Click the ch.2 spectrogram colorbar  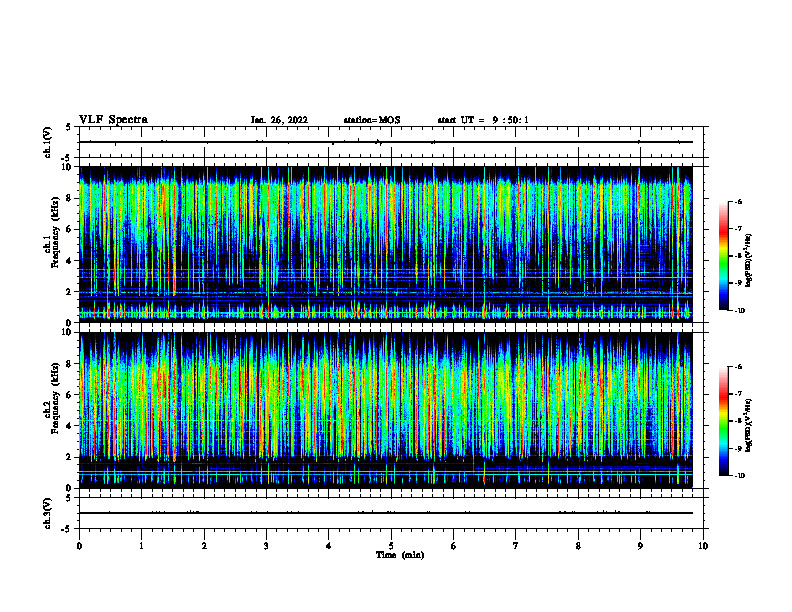pos(723,421)
